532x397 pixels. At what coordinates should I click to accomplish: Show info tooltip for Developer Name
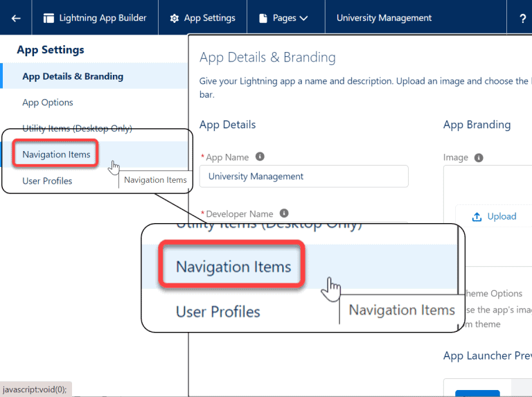click(x=284, y=213)
